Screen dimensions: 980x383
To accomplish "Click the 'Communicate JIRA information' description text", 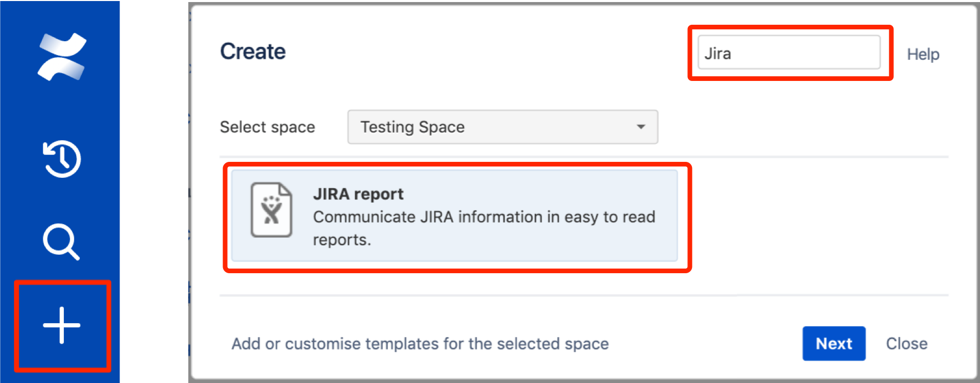I will coord(484,228).
